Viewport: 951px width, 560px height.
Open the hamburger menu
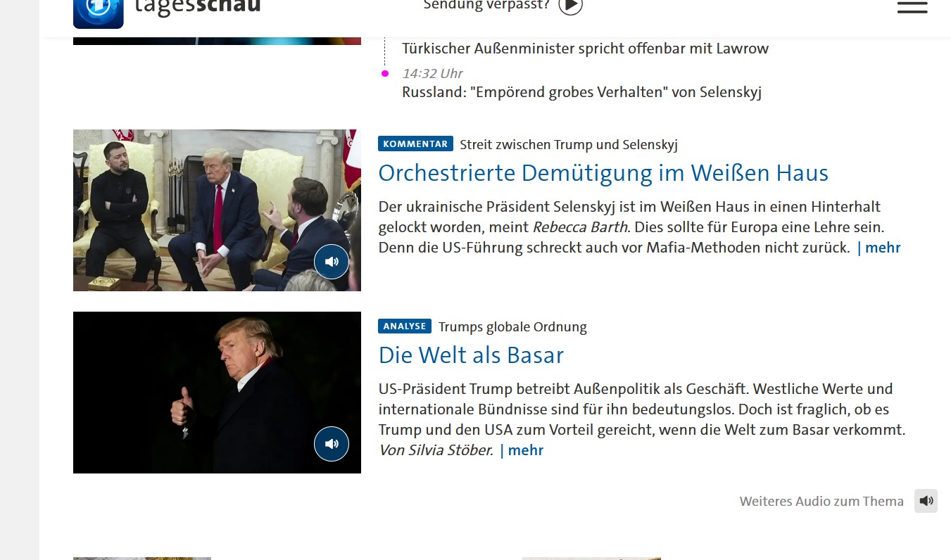click(x=912, y=6)
